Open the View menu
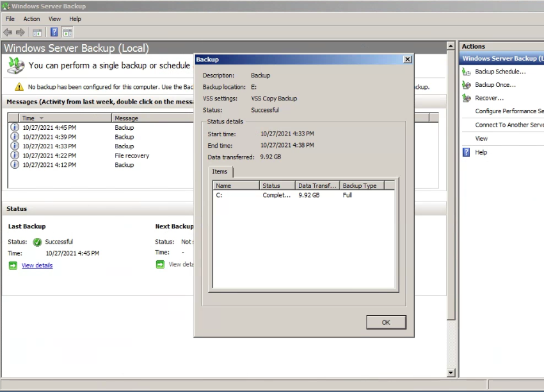544x392 pixels. 54,19
